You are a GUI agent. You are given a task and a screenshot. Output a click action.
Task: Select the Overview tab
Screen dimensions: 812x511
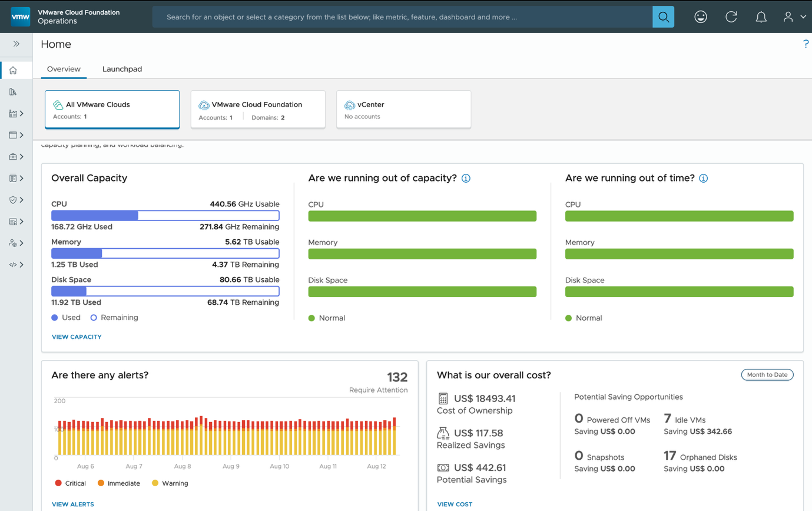click(x=64, y=69)
